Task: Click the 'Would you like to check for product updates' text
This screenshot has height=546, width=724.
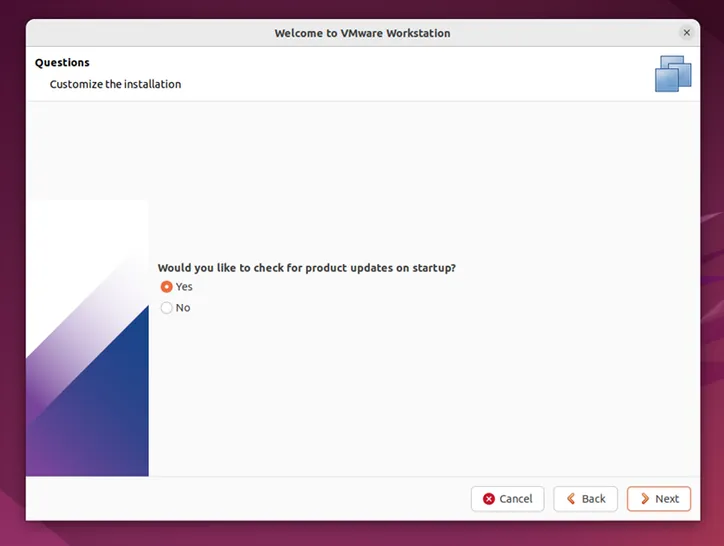Action: point(307,268)
